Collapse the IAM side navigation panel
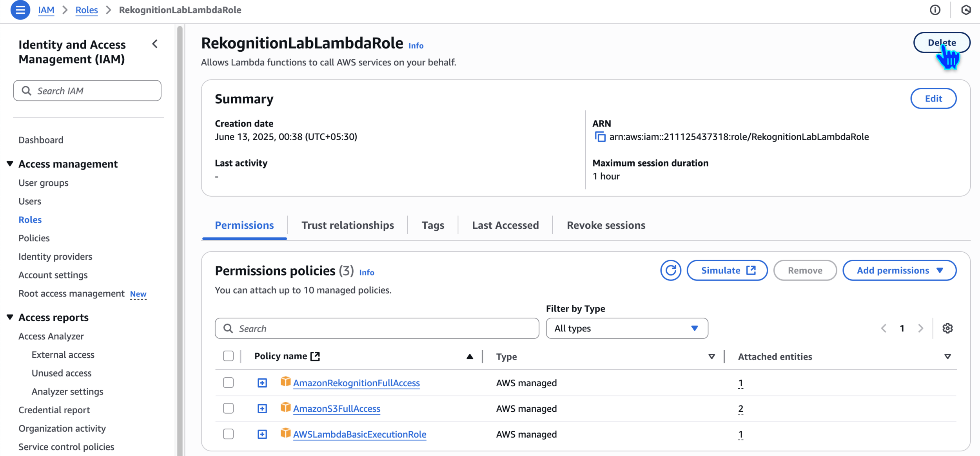 [x=155, y=44]
